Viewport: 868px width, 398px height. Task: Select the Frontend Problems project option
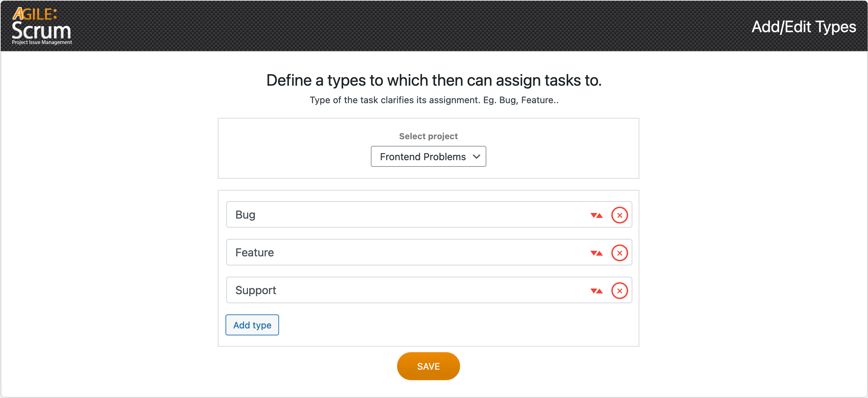tap(423, 156)
